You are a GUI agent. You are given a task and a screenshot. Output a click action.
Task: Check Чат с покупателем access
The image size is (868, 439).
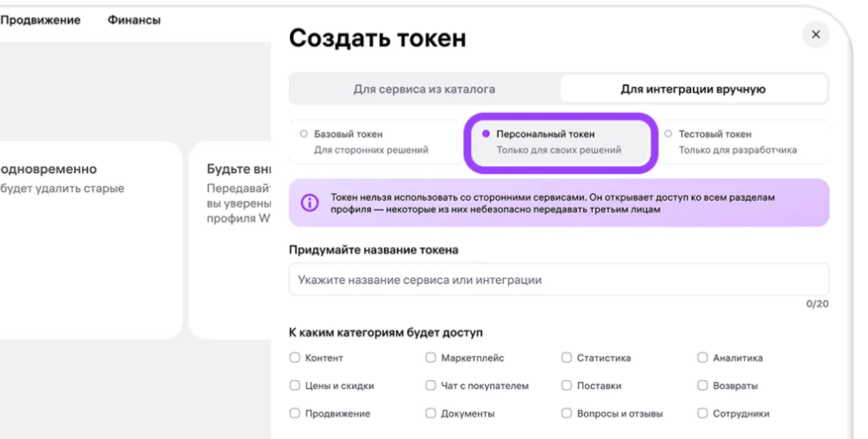430,386
